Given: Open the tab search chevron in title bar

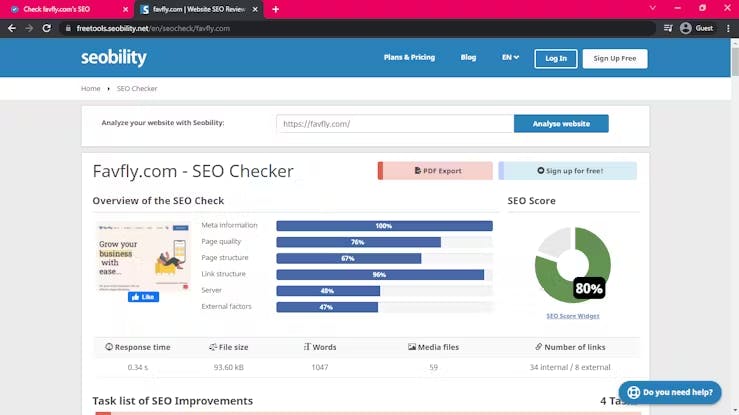Looking at the screenshot, I should click(653, 8).
